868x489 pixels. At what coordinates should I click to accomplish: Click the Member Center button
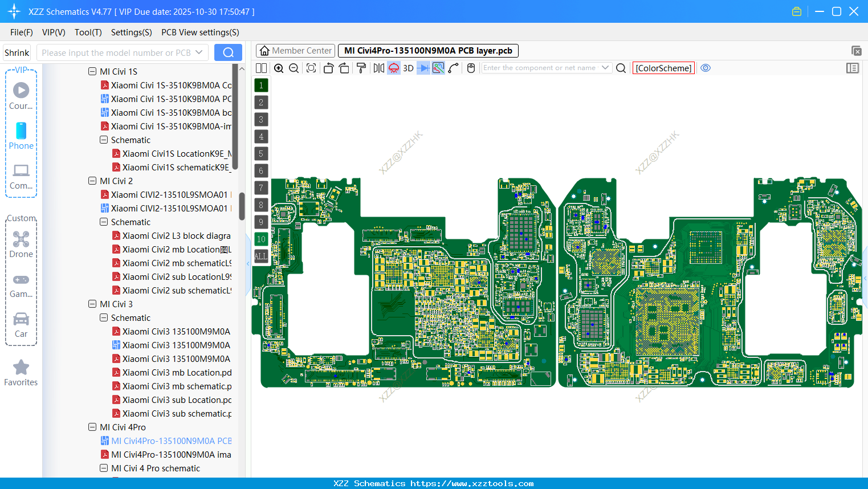295,50
